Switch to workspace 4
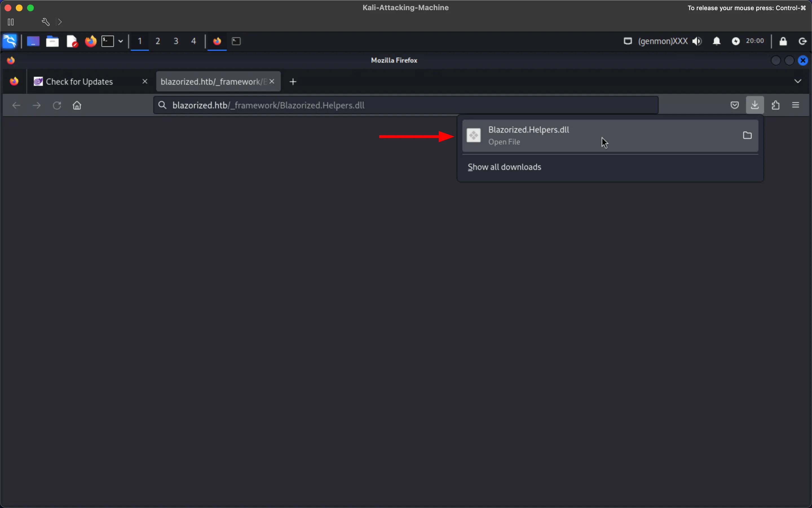812x508 pixels. pos(194,41)
